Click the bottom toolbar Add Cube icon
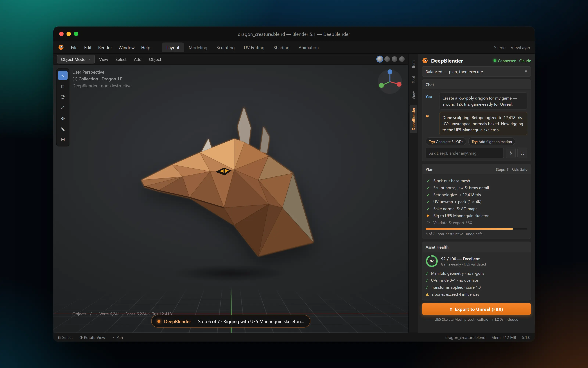Screen dimensions: 588x368 (x=63, y=140)
